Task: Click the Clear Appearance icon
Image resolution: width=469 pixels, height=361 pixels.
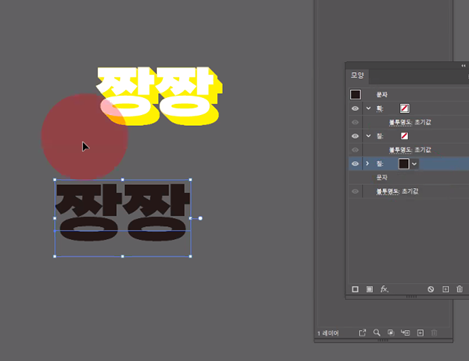Action: tap(431, 289)
